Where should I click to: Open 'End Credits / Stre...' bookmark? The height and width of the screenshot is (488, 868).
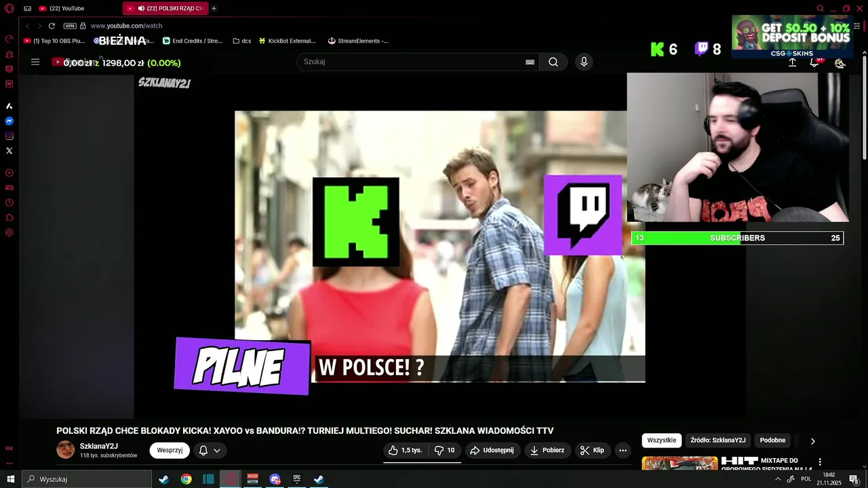(193, 41)
